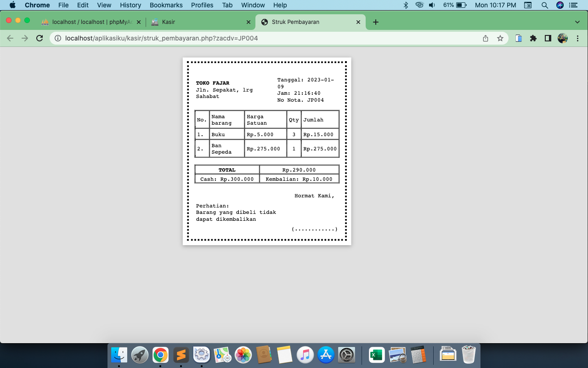Launch Sublime Text from the dock
This screenshot has width=588, height=368.
181,355
